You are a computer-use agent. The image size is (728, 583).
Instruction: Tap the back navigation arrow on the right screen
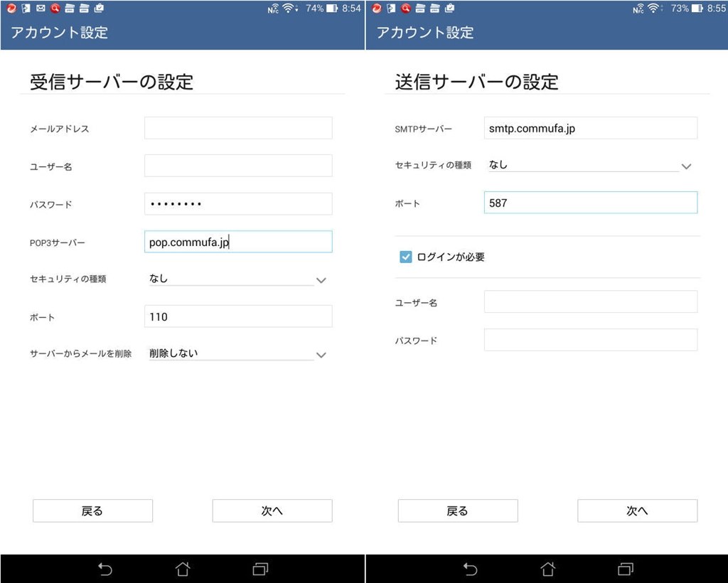(469, 569)
